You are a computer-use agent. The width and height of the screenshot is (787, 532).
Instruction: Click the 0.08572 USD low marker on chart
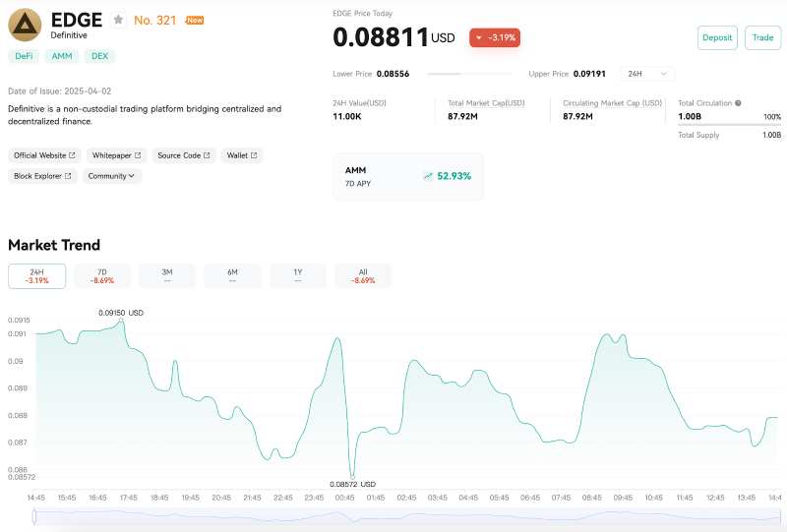[x=352, y=484]
